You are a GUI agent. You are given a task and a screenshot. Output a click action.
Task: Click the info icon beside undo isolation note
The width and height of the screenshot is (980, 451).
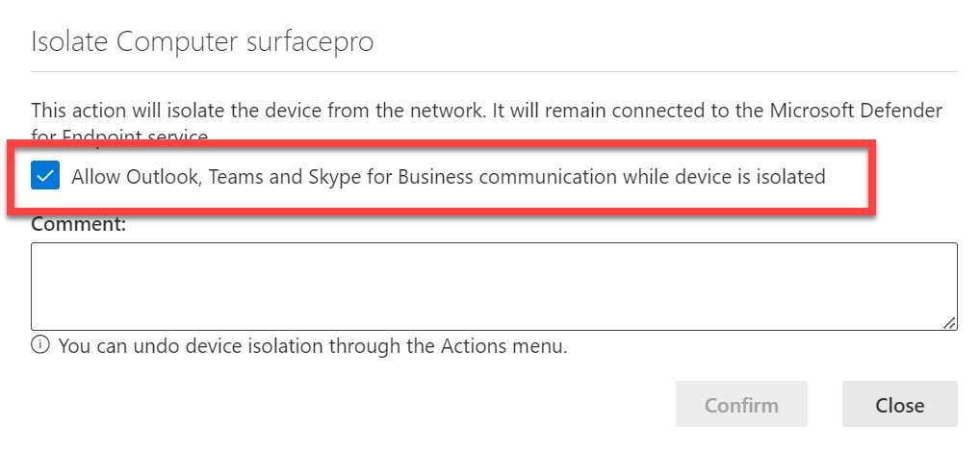(x=40, y=345)
